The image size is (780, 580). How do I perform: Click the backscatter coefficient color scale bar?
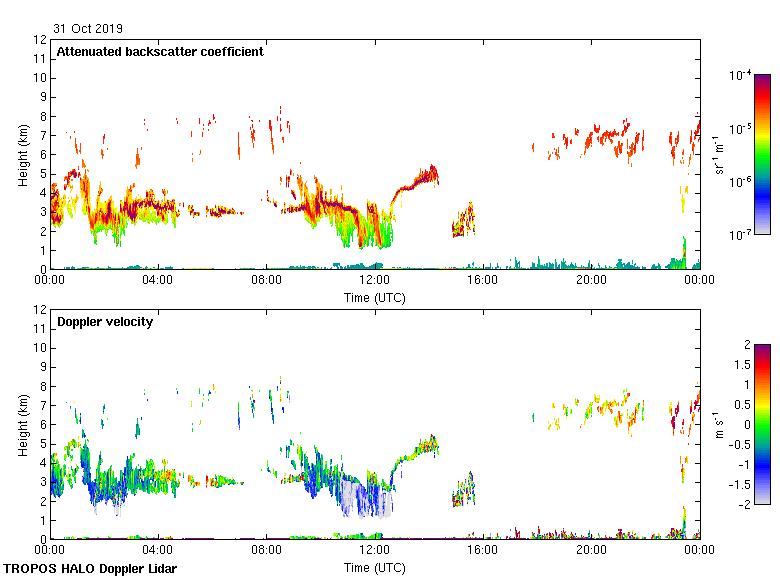point(762,154)
